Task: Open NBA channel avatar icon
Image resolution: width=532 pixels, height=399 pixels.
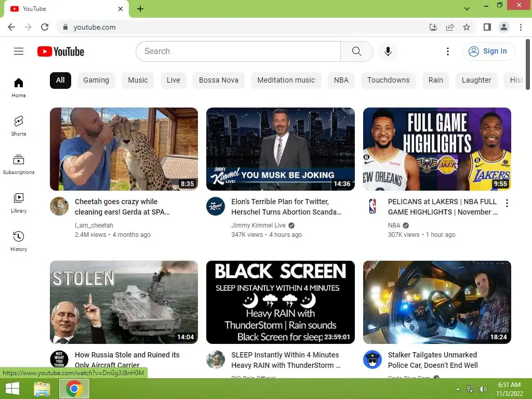Action: point(373,206)
